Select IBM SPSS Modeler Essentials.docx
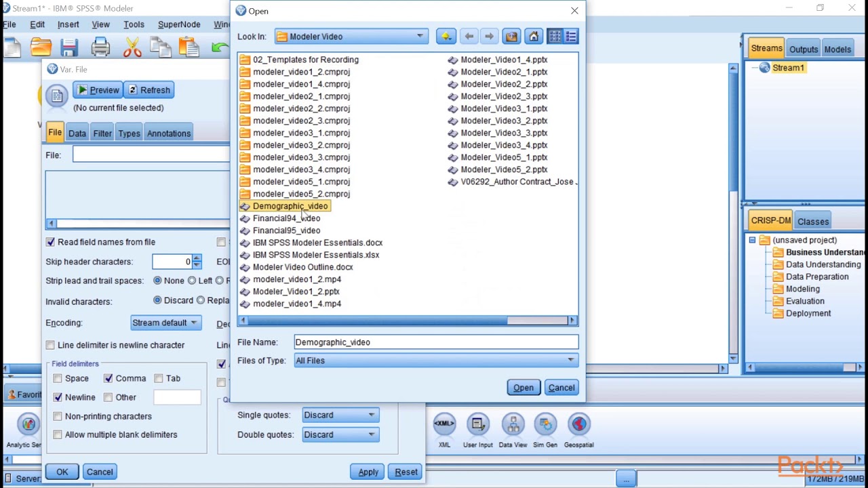 pos(311,243)
